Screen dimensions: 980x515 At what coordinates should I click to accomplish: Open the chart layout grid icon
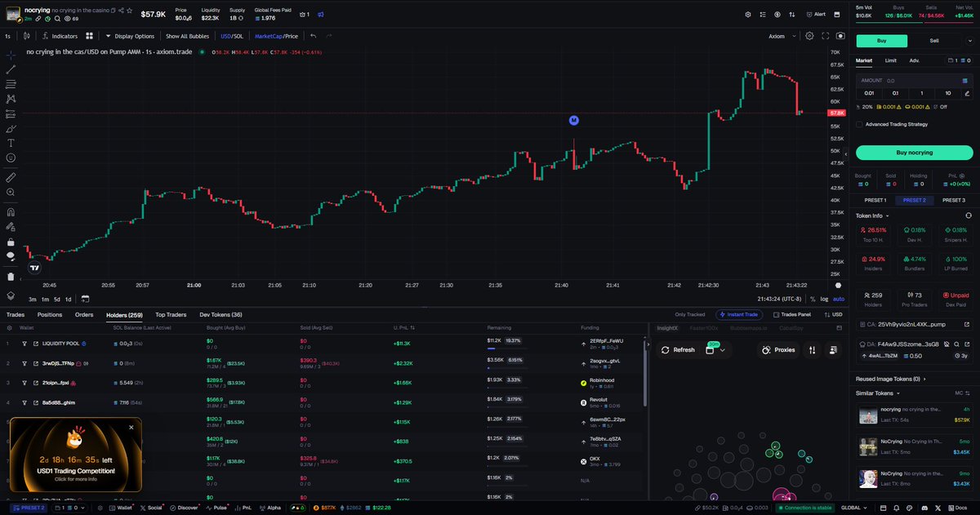[x=88, y=36]
